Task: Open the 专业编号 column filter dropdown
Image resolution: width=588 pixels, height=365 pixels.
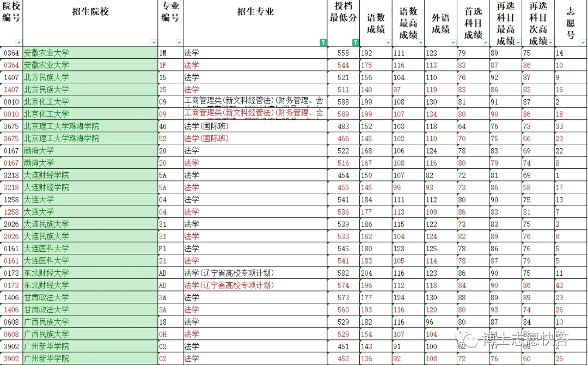Action: pyautogui.click(x=179, y=42)
